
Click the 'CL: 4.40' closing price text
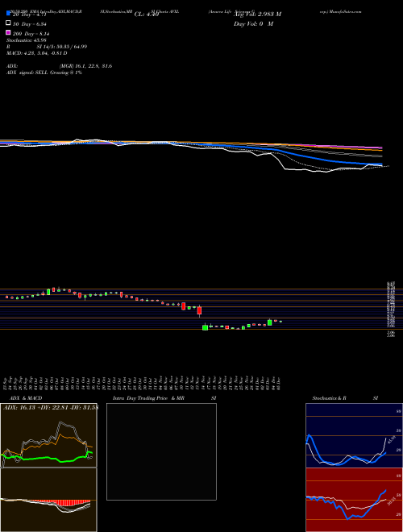tap(147, 15)
